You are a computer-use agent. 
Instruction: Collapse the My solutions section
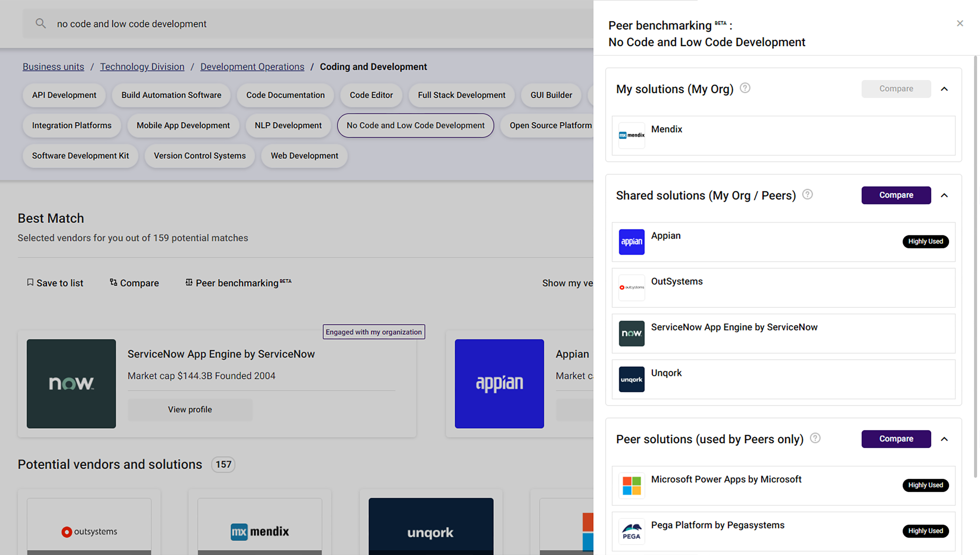point(944,89)
